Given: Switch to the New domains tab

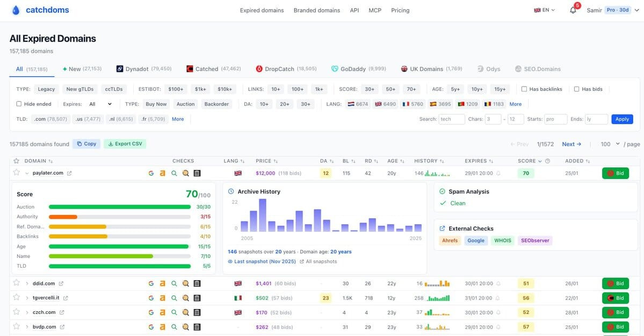Looking at the screenshot, I should click(82, 69).
